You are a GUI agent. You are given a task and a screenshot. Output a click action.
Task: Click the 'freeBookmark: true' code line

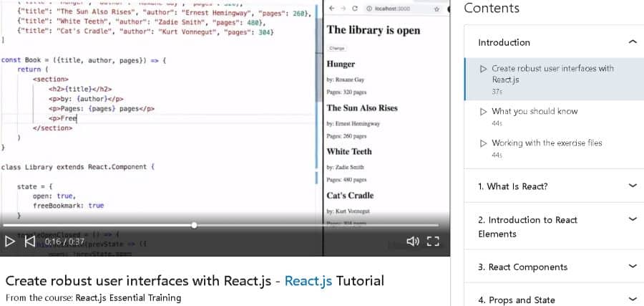(x=68, y=205)
